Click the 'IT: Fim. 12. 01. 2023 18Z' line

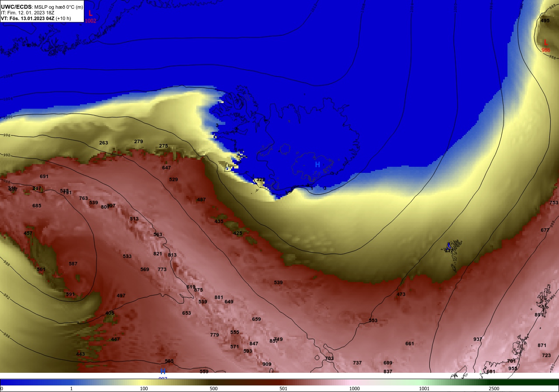[28, 13]
